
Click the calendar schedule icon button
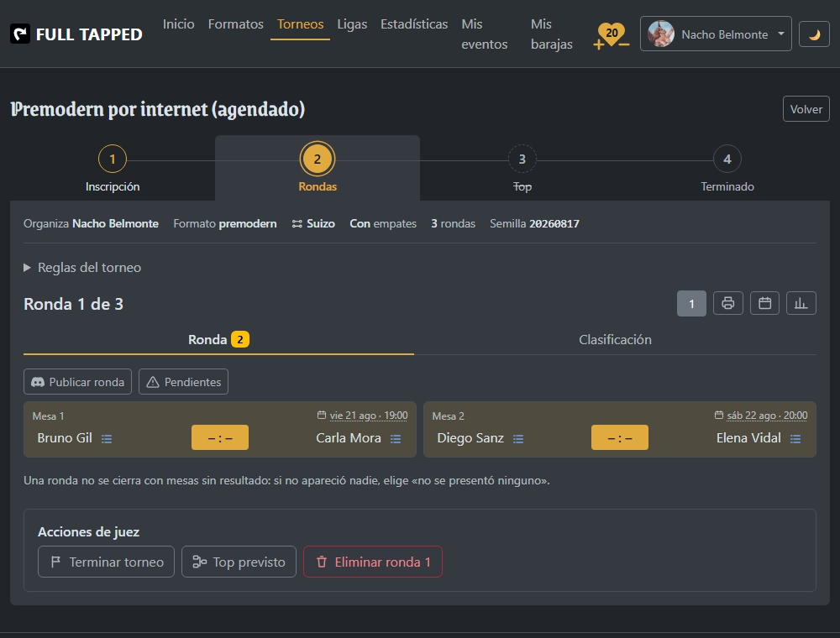(x=764, y=304)
